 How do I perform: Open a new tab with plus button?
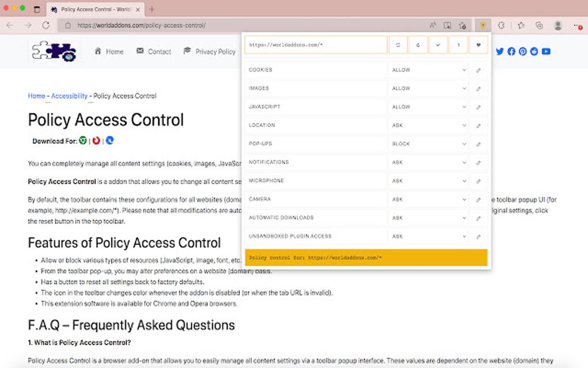(152, 9)
